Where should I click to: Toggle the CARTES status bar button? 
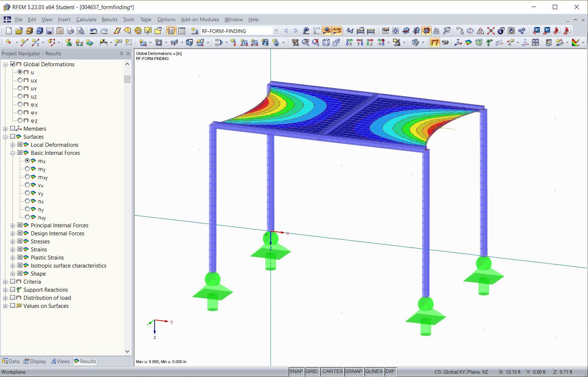(333, 372)
